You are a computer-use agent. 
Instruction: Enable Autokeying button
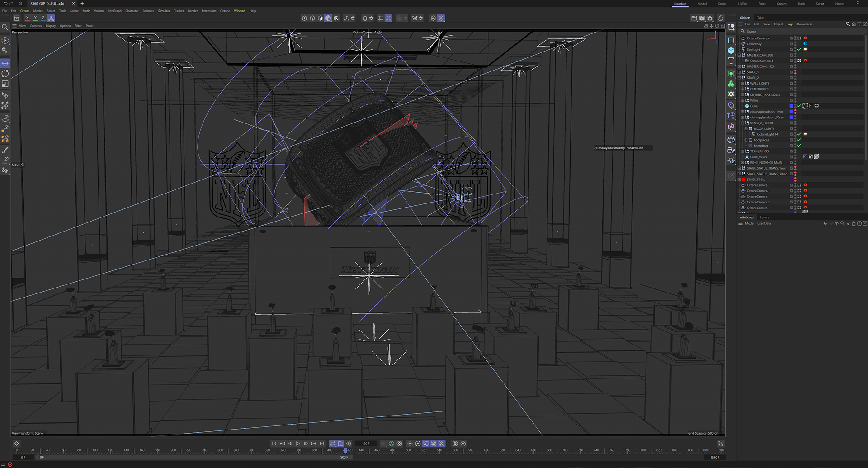[392, 444]
